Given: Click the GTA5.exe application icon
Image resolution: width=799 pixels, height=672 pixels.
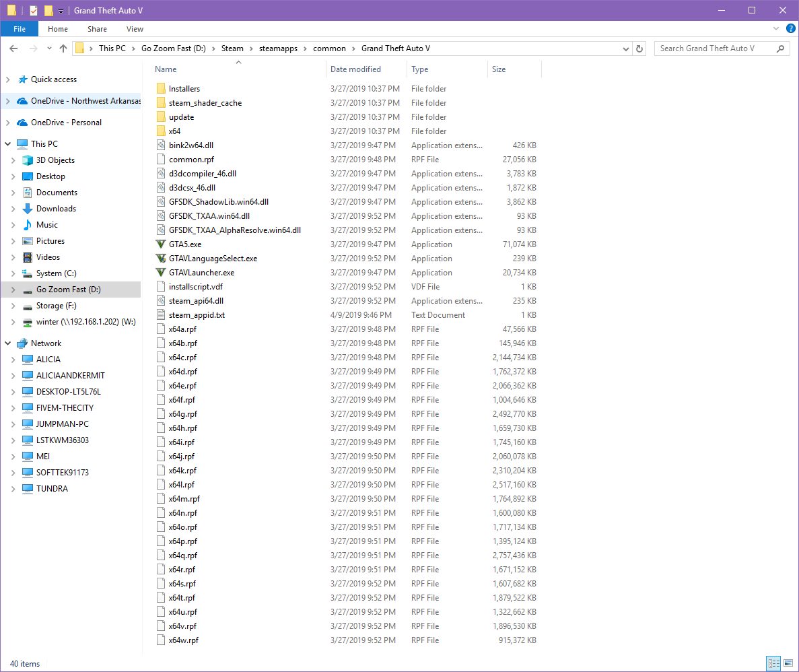Looking at the screenshot, I should pyautogui.click(x=160, y=244).
